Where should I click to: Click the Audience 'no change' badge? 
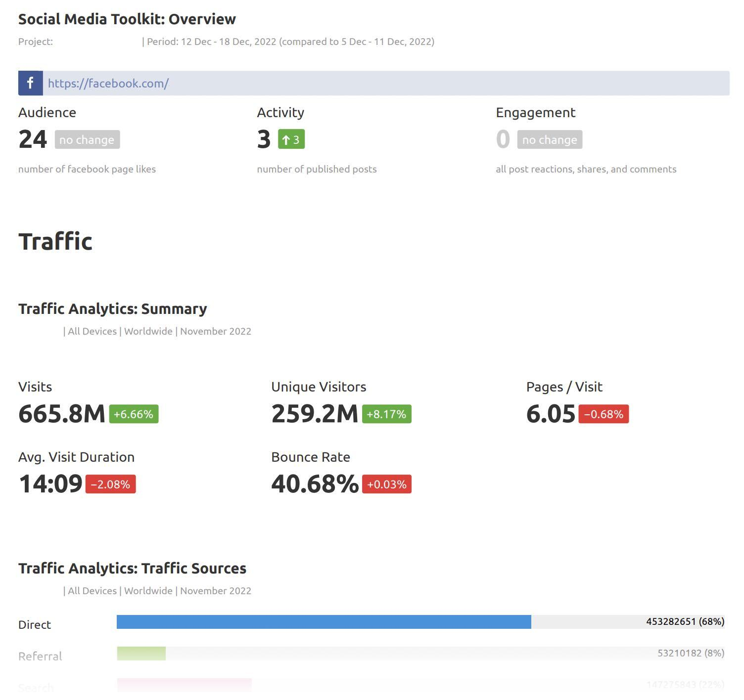[x=87, y=139]
